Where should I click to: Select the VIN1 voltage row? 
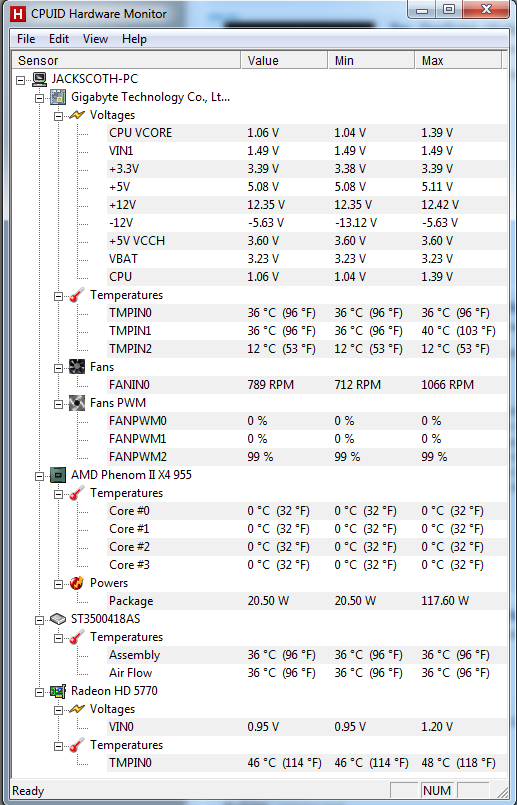(307, 151)
